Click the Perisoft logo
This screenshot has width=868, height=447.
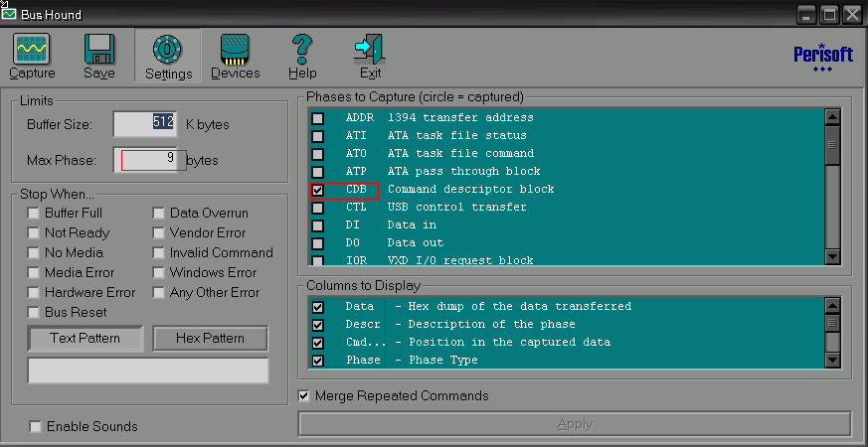pos(823,58)
